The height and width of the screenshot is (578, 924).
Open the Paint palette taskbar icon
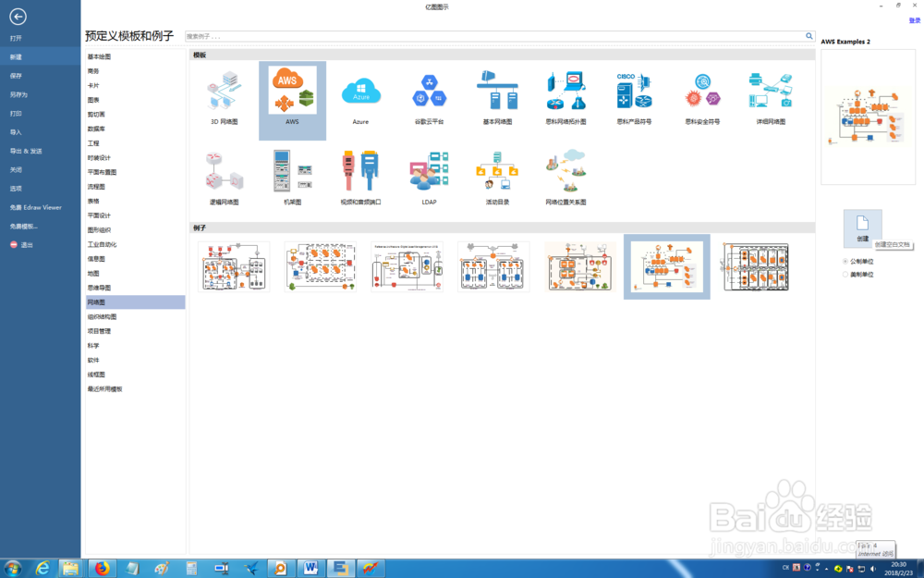click(x=162, y=568)
